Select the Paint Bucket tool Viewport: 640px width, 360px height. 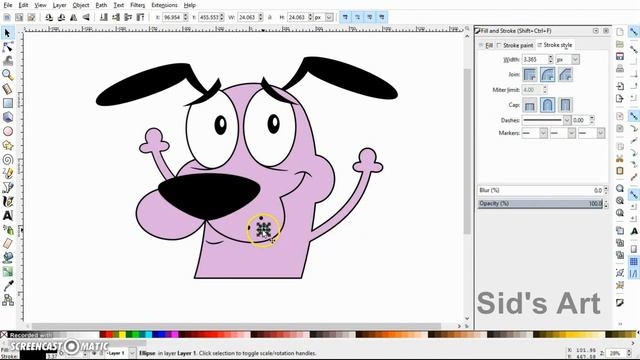pyautogui.click(x=7, y=258)
